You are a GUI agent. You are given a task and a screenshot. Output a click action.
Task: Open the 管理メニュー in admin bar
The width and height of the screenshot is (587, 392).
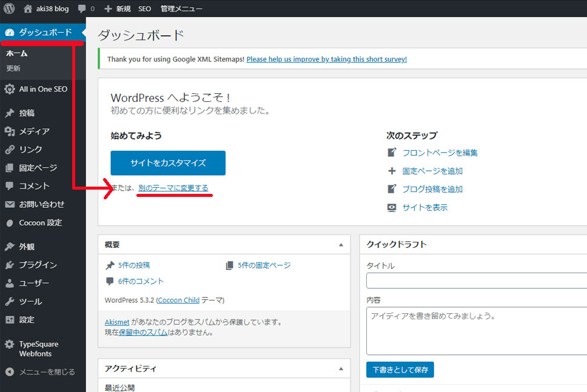[x=181, y=8]
